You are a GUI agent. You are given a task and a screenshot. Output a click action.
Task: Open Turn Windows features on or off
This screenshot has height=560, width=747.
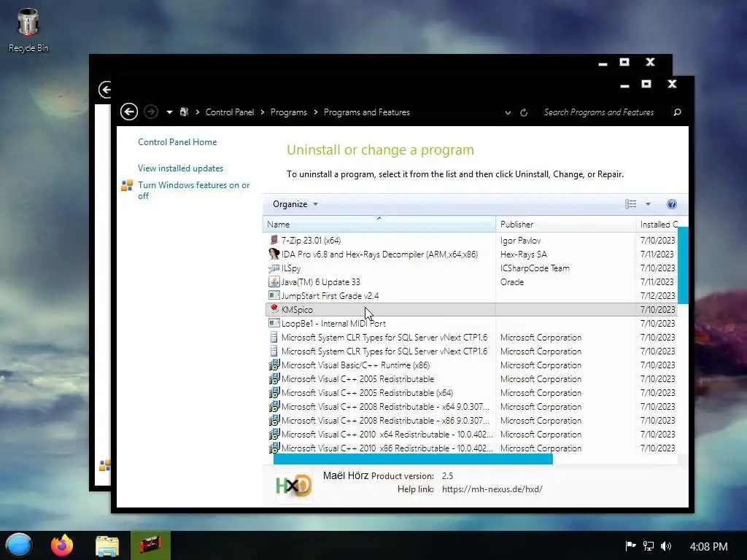pos(193,190)
